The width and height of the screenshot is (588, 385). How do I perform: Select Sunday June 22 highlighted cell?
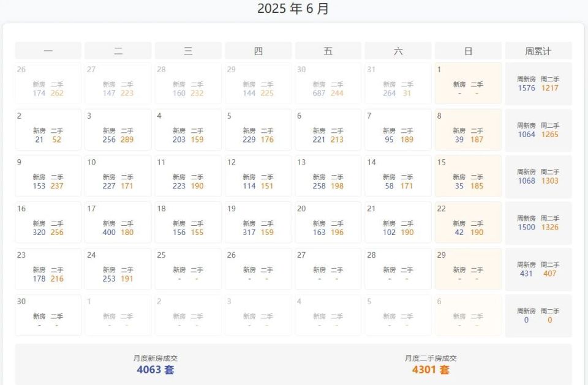(468, 222)
